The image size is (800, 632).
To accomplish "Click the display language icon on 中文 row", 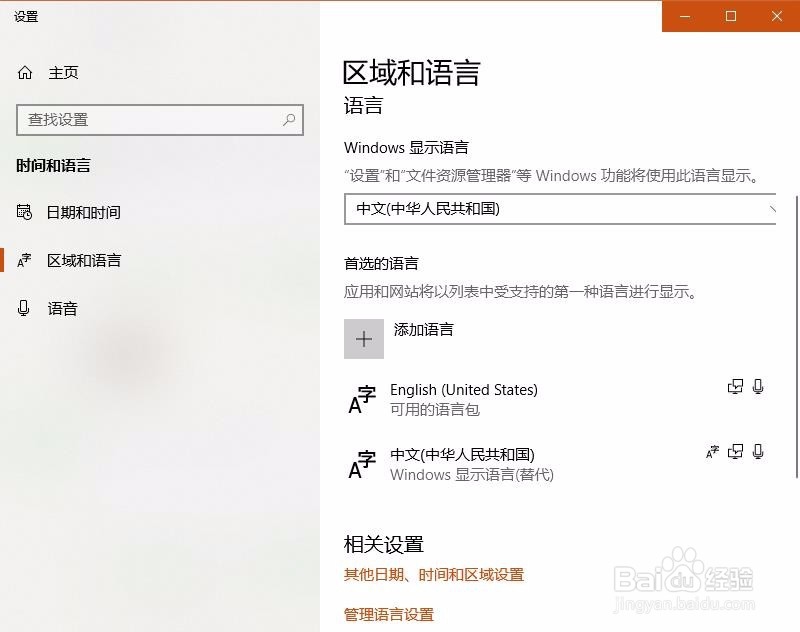I will click(712, 451).
